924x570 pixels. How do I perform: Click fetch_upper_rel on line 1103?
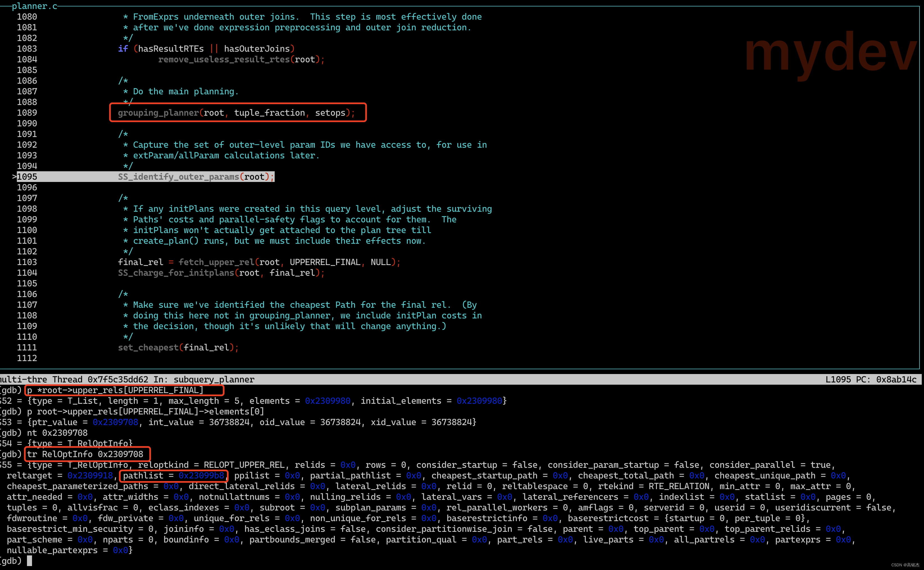coord(216,262)
